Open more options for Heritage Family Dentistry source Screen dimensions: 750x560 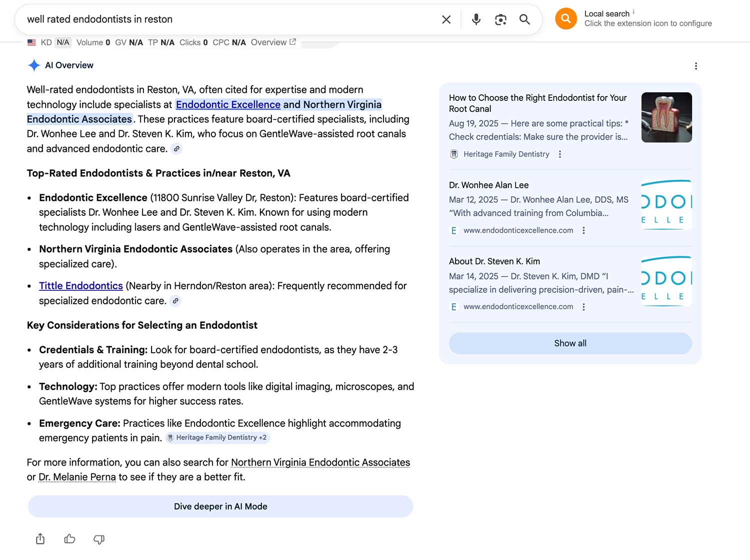click(x=560, y=154)
